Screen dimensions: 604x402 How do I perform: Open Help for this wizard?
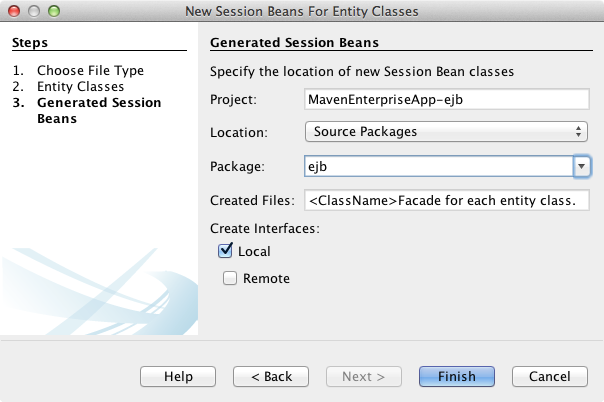click(x=178, y=376)
